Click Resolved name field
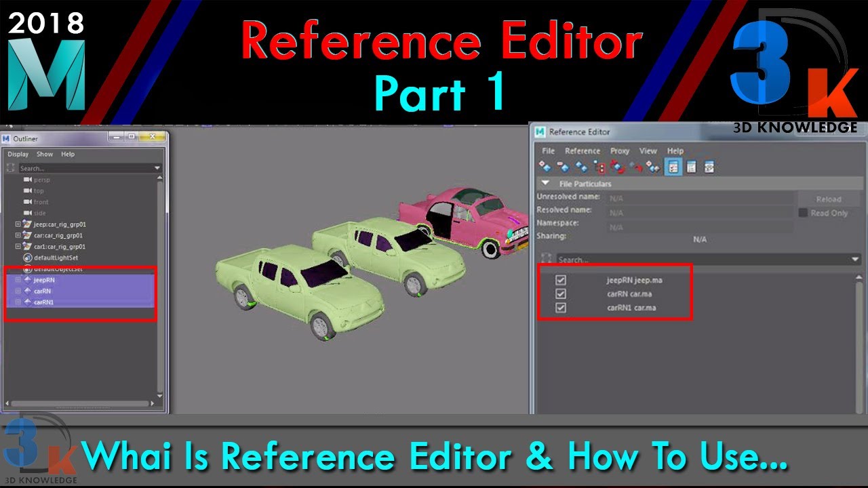The height and width of the screenshot is (488, 868). (x=700, y=213)
